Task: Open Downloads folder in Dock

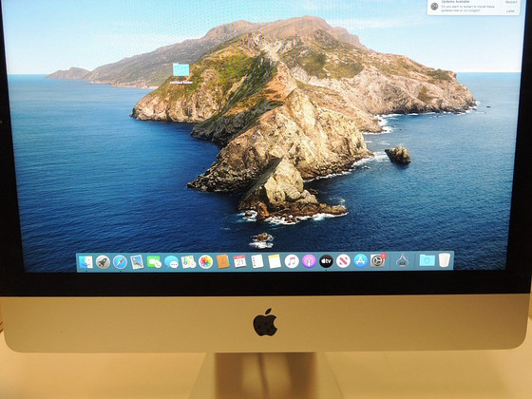Action: click(x=427, y=260)
